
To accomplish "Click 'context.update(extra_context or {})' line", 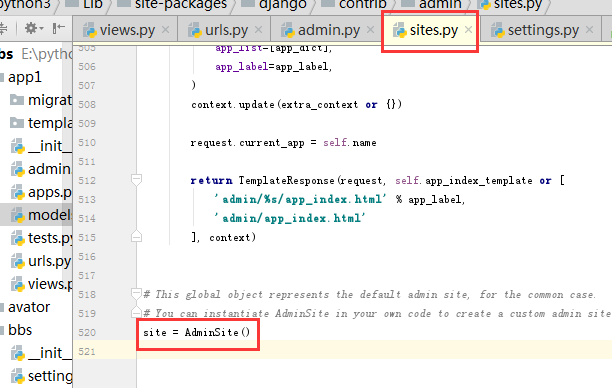I will 296,105.
